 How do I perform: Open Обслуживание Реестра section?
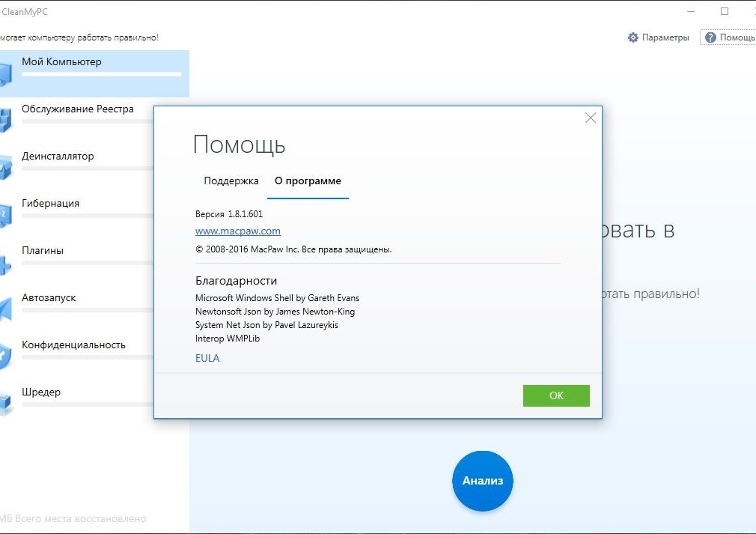point(78,109)
